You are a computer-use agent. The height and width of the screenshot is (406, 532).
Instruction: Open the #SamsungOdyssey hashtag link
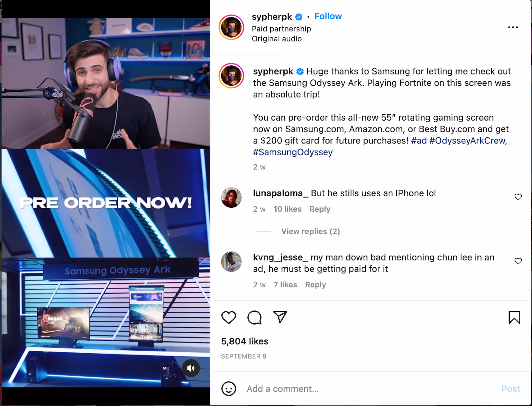293,152
